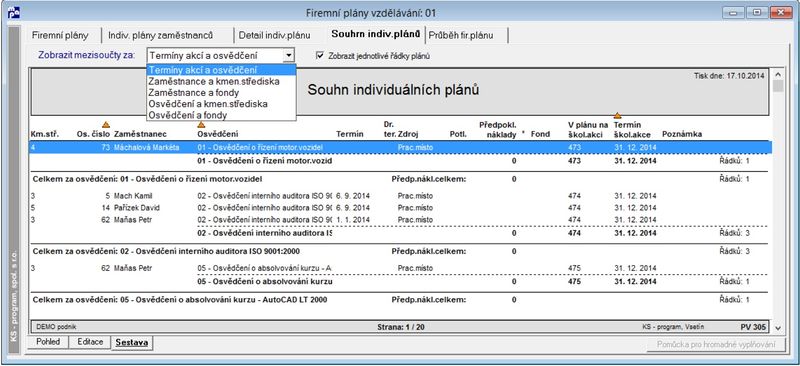800x366 pixels.
Task: Click the 'Km.stř.' column header
Action: [x=45, y=134]
